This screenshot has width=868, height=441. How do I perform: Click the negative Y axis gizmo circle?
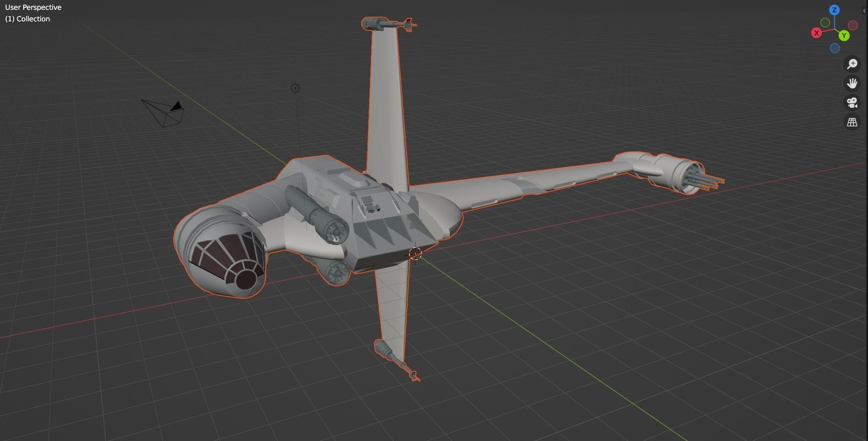[x=825, y=22]
